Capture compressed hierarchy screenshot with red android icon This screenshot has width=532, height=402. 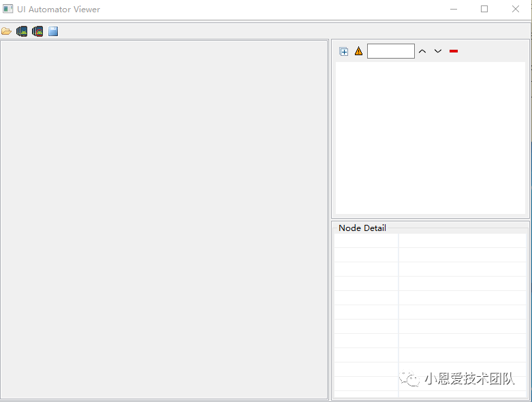pos(37,31)
